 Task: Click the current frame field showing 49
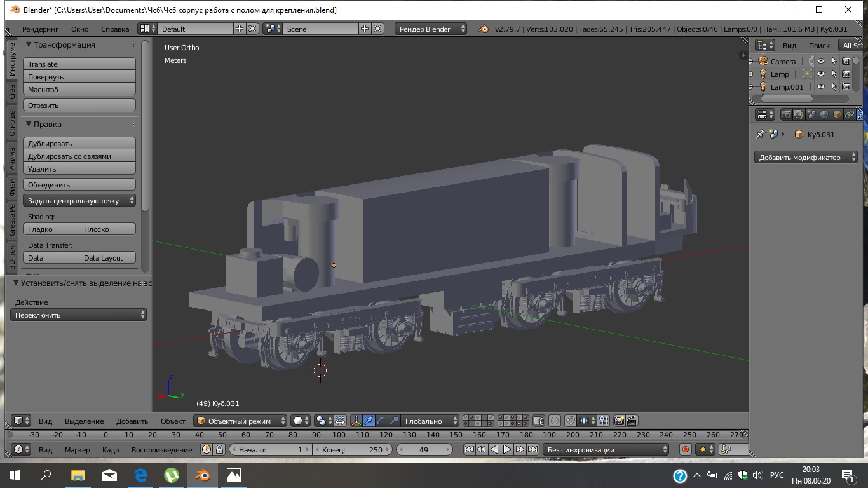[x=424, y=449]
